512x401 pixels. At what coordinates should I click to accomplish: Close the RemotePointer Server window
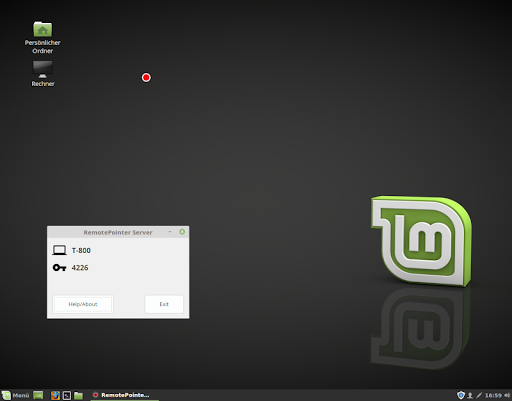[x=182, y=232]
